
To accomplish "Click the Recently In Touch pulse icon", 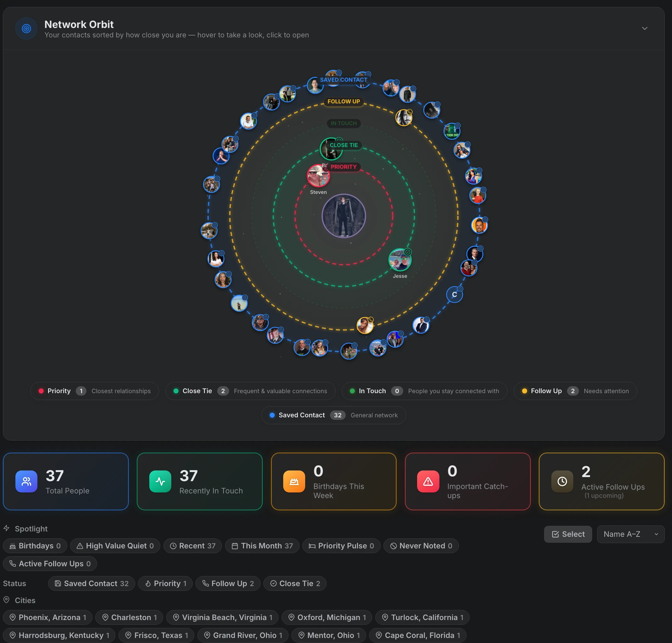I will click(160, 481).
